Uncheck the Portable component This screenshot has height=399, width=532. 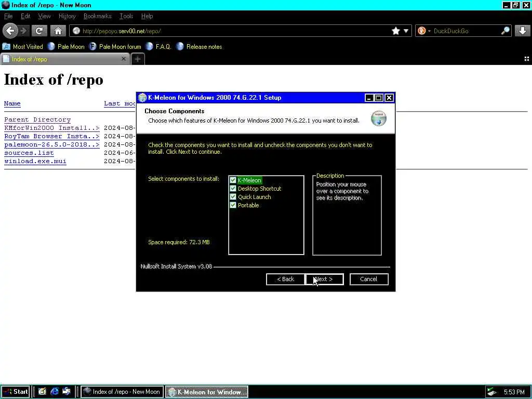pyautogui.click(x=233, y=205)
